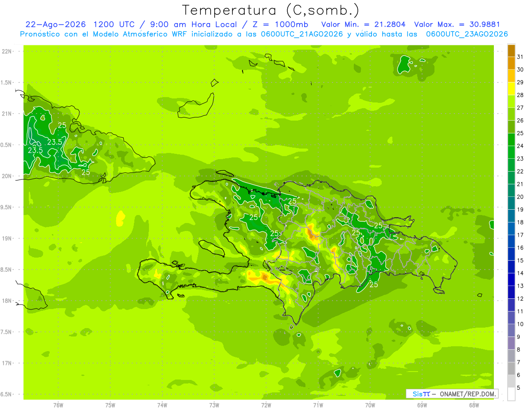Screen dimensions: 532x411
Task: Click "Pronóstico con el Modelo Atmosferico WRF" text
Action: coord(103,34)
